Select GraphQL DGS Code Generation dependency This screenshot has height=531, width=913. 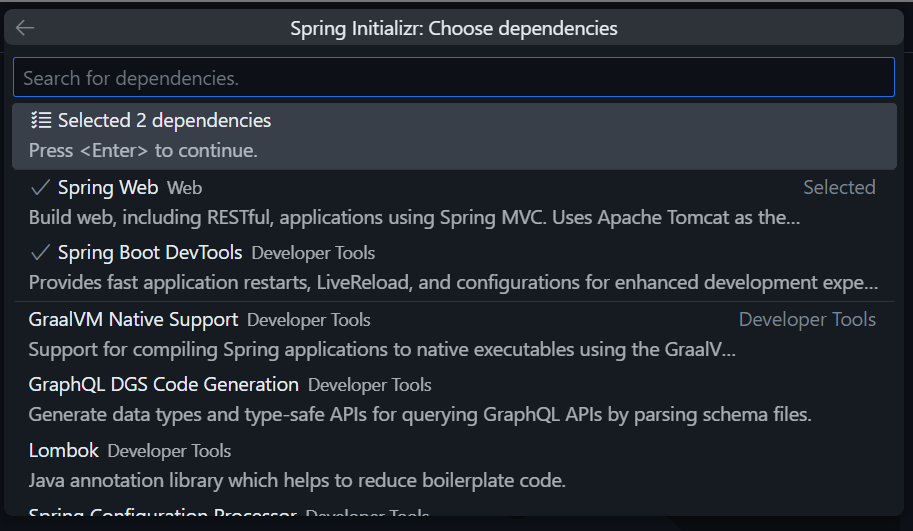click(x=454, y=400)
